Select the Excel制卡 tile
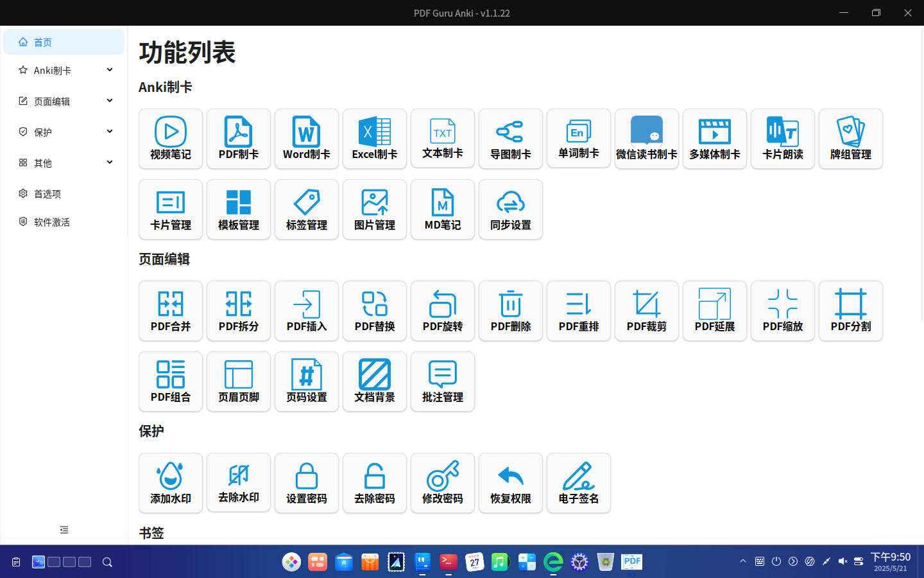This screenshot has height=578, width=924. pyautogui.click(x=375, y=139)
